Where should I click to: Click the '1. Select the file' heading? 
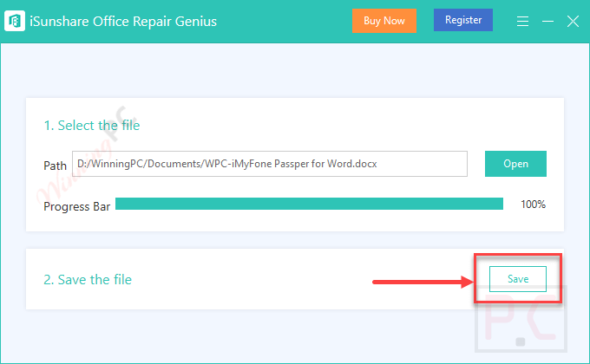click(92, 125)
